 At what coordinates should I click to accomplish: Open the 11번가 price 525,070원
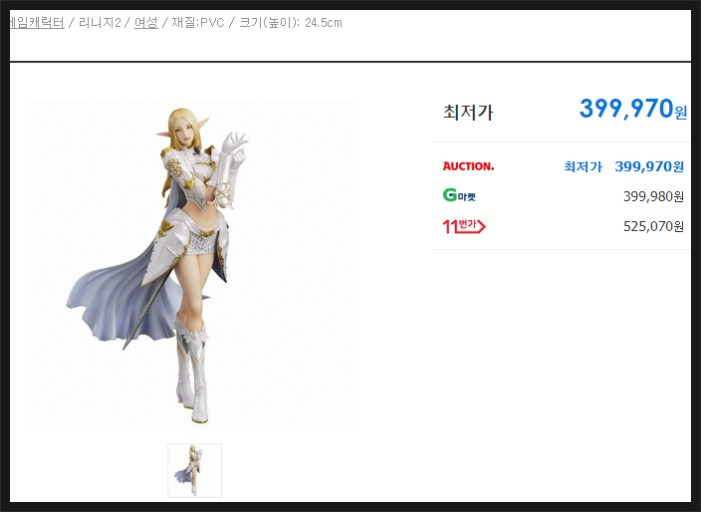pyautogui.click(x=653, y=226)
